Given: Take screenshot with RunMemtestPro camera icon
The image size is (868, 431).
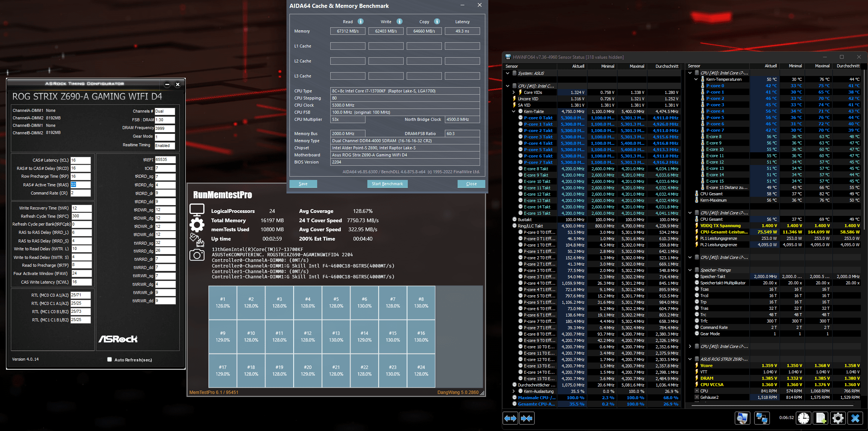Looking at the screenshot, I should click(x=197, y=255).
